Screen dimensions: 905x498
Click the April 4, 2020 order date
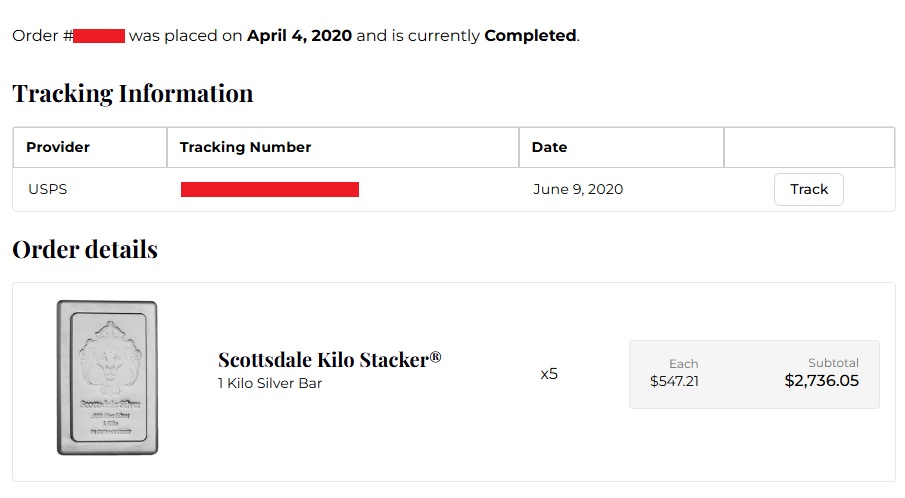[x=299, y=36]
